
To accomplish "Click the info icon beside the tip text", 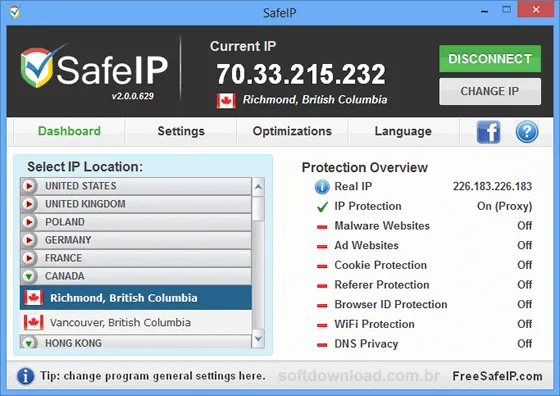I will tap(25, 376).
